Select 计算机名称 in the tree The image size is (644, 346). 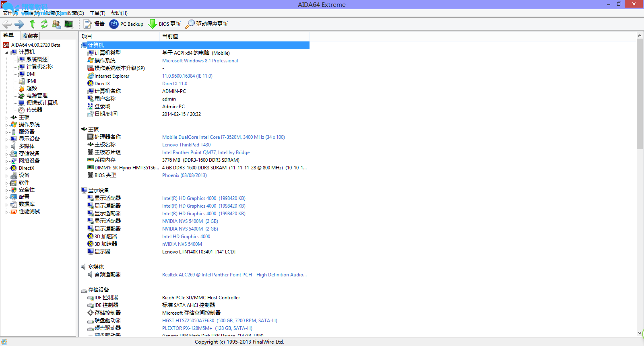click(39, 67)
